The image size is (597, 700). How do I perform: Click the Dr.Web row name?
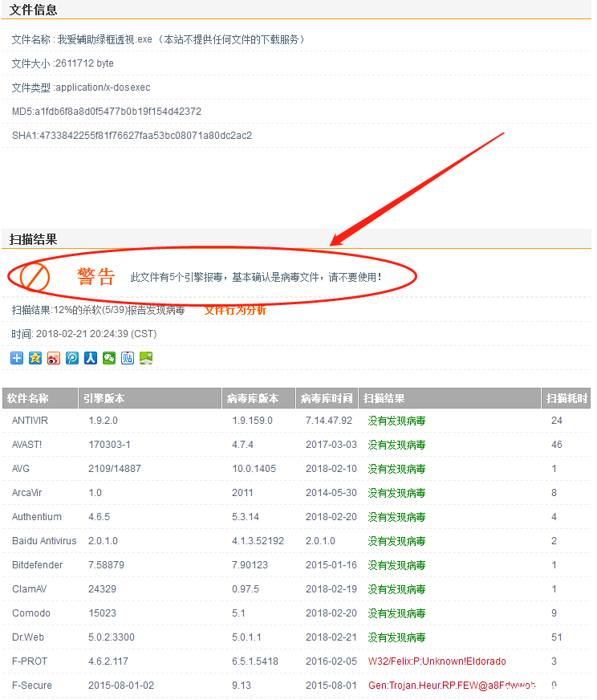coord(28,637)
